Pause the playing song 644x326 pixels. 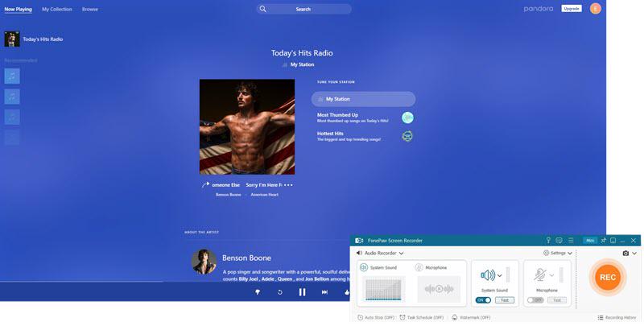click(303, 292)
